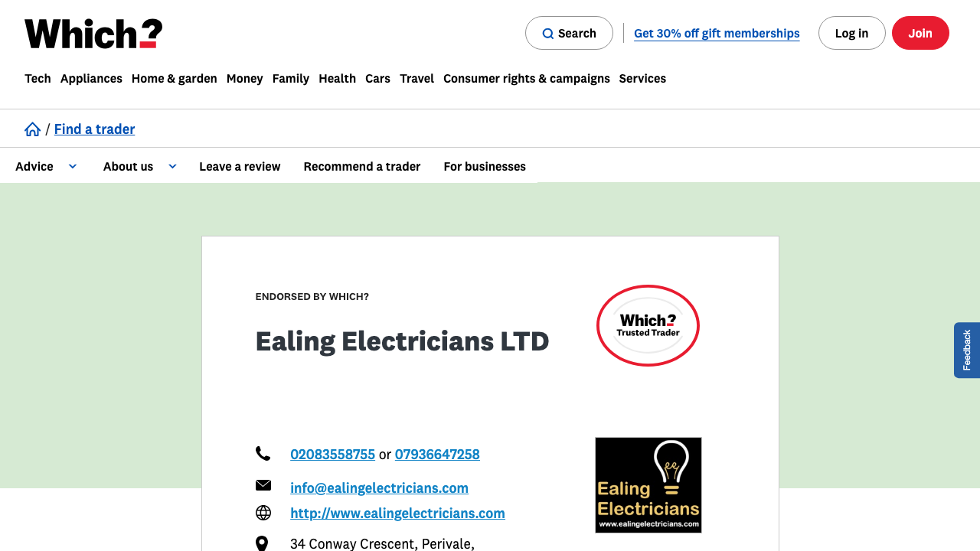Select Travel in the main navigation

point(416,78)
